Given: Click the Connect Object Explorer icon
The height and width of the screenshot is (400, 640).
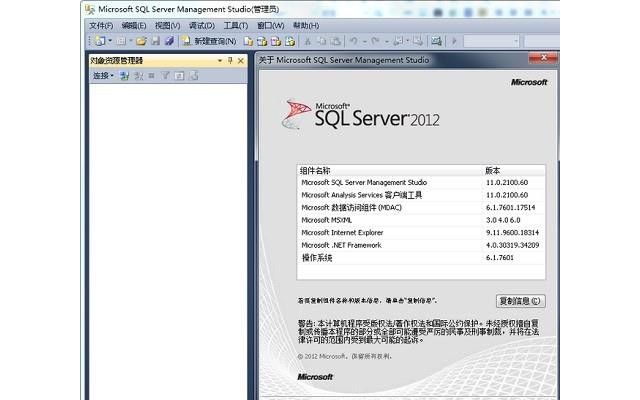Looking at the screenshot, I should tap(125, 76).
